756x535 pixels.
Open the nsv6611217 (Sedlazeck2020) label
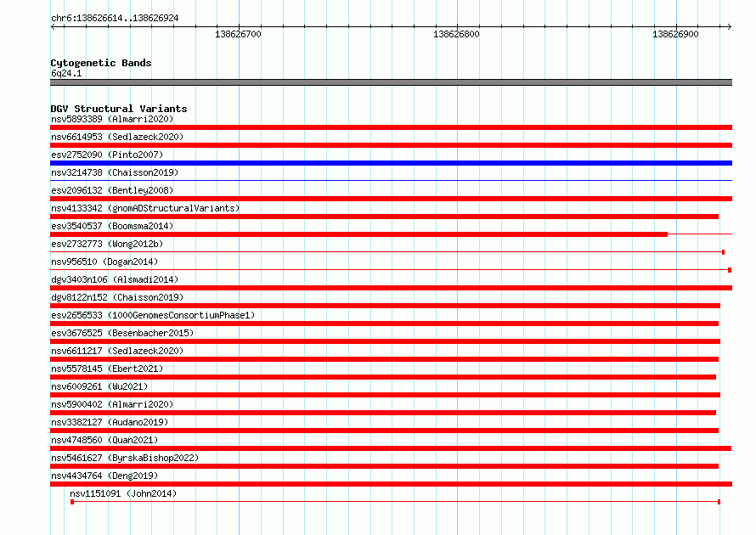click(117, 351)
